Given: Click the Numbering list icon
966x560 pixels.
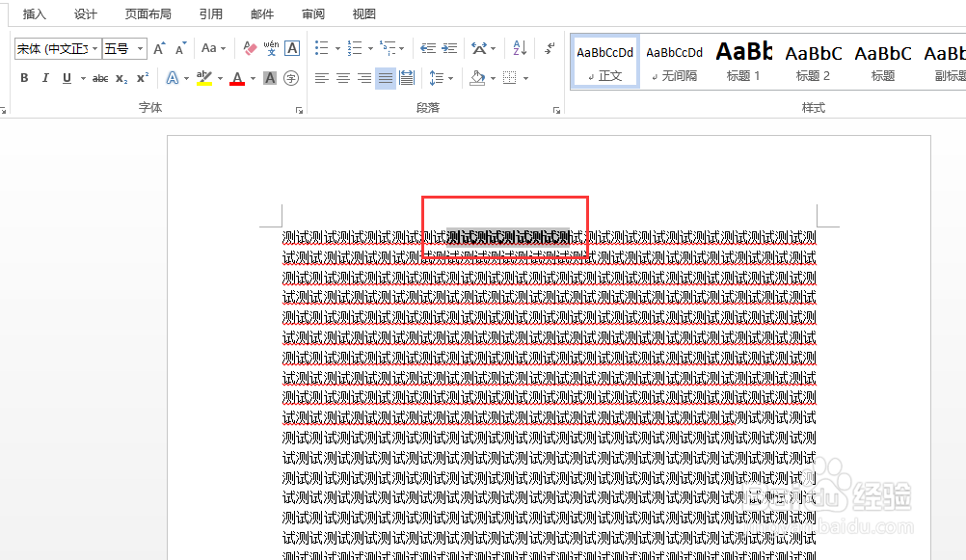Looking at the screenshot, I should pos(355,48).
